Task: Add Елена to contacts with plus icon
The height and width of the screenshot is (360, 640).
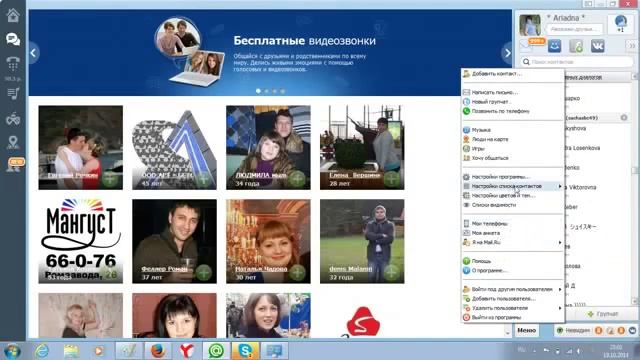Action: pos(391,178)
